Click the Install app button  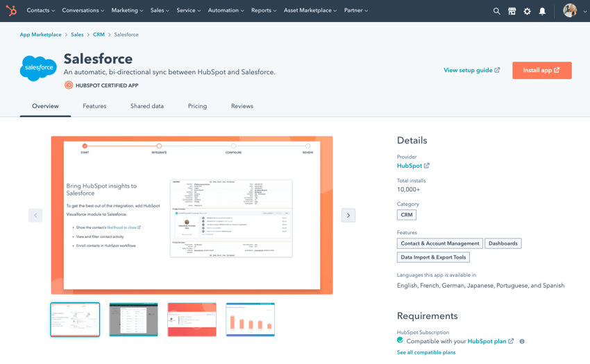tap(542, 70)
